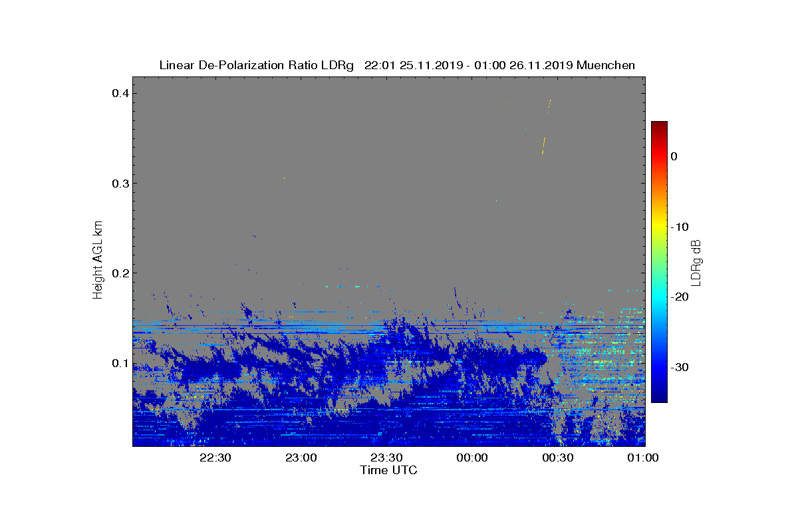Click the 23:30 time tick label
This screenshot has width=798, height=532.
(x=387, y=458)
